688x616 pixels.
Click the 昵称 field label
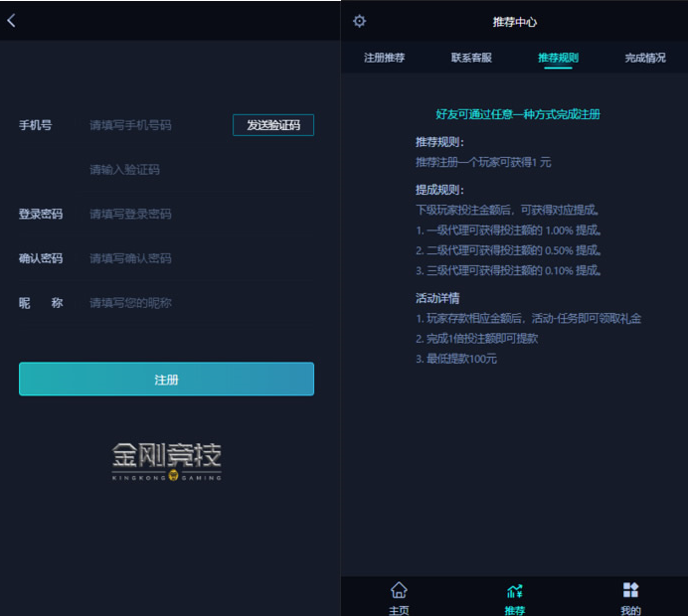(x=41, y=303)
